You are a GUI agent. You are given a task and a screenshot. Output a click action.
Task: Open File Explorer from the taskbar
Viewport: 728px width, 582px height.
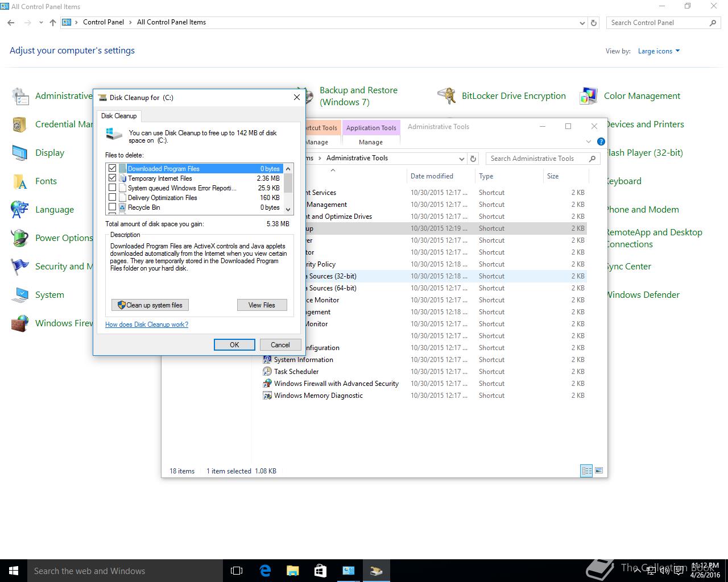click(x=292, y=571)
